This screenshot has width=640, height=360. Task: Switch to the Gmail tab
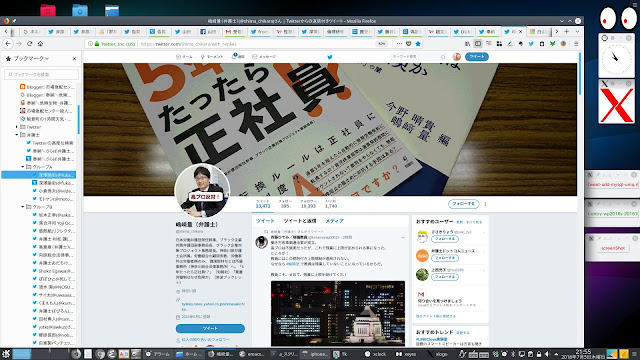tap(234, 31)
